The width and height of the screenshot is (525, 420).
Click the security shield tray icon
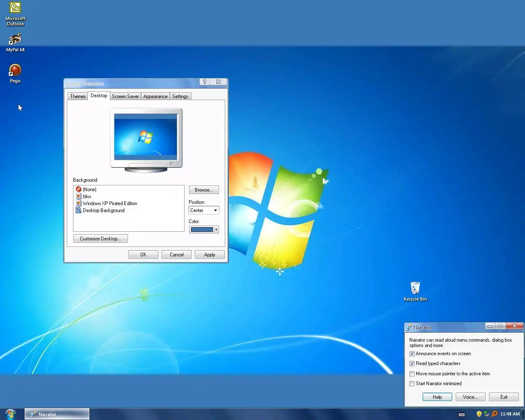pos(479,414)
